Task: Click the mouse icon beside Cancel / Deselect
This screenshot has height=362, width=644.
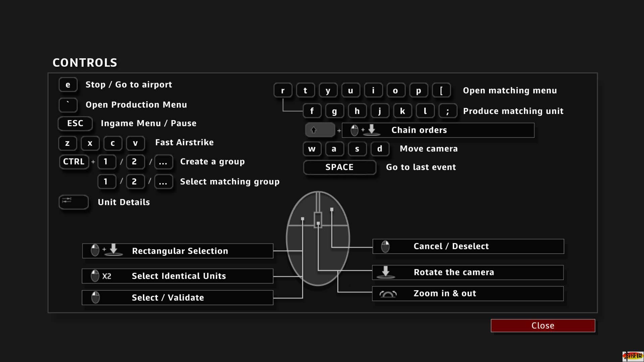Action: pos(385,246)
